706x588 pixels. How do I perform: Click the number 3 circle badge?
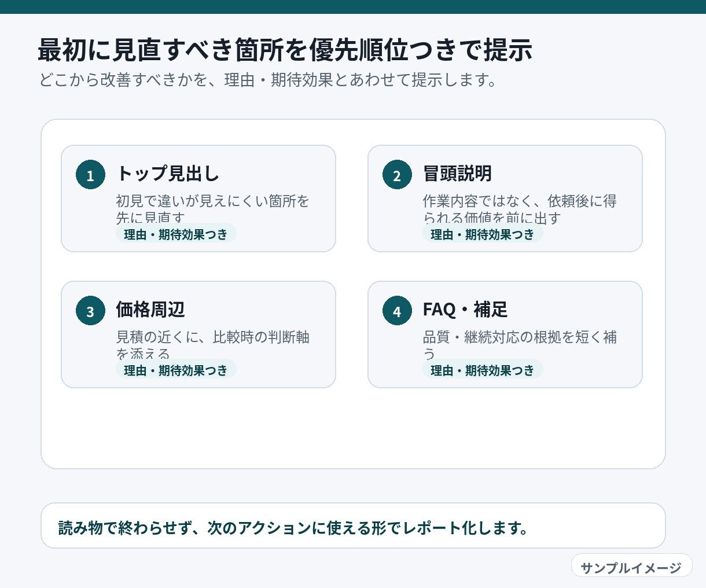(x=90, y=311)
